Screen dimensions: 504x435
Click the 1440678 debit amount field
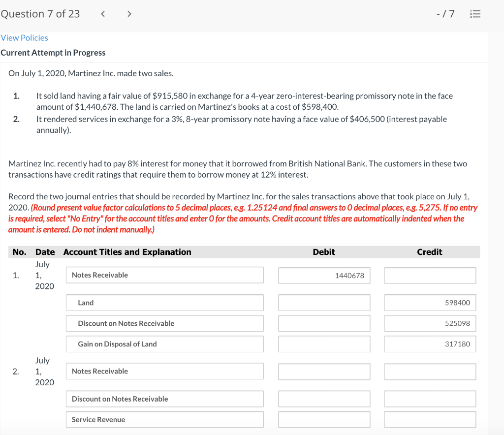point(324,276)
